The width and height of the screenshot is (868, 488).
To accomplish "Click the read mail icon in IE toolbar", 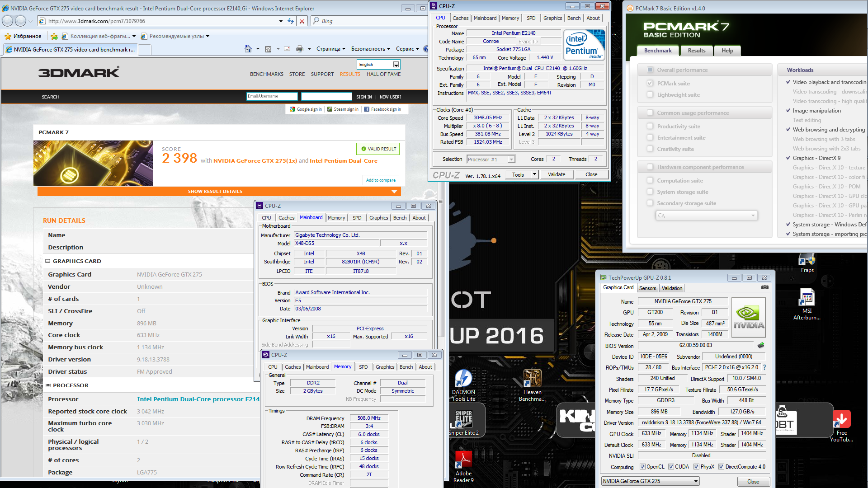I will coord(287,49).
